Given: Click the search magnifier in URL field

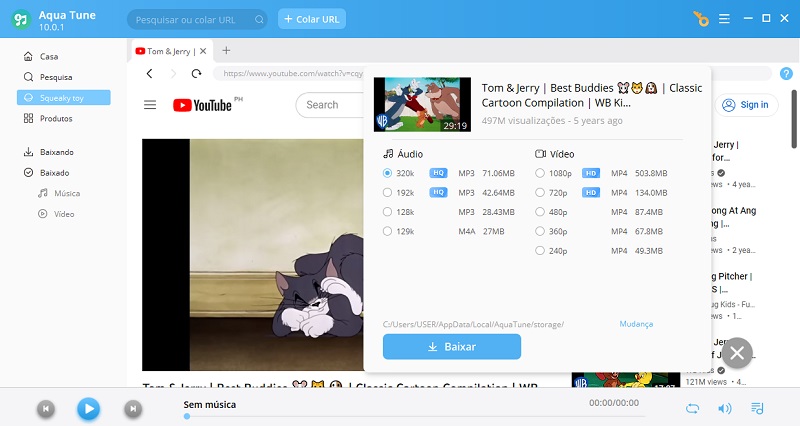Looking at the screenshot, I should point(259,19).
